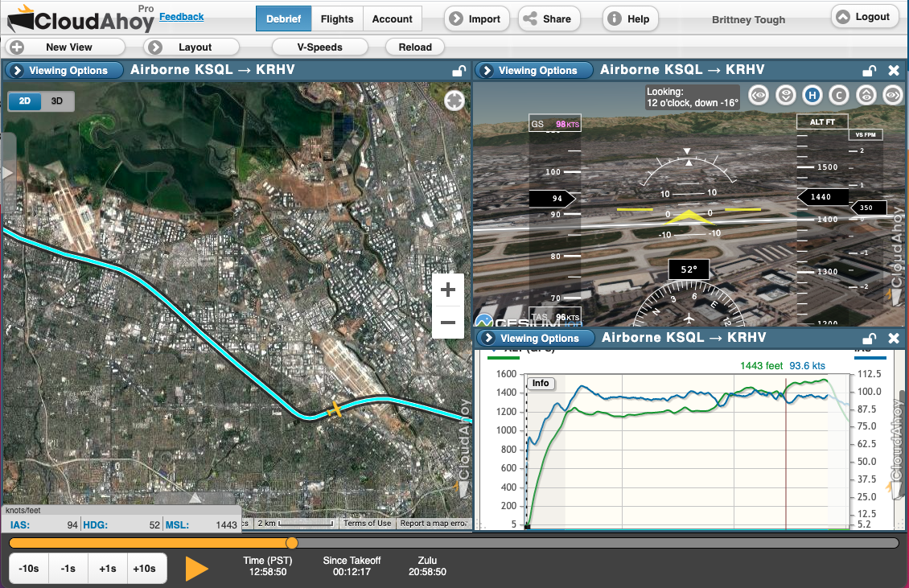Recenter the map with the crosshair icon
The width and height of the screenshot is (909, 588).
(455, 101)
